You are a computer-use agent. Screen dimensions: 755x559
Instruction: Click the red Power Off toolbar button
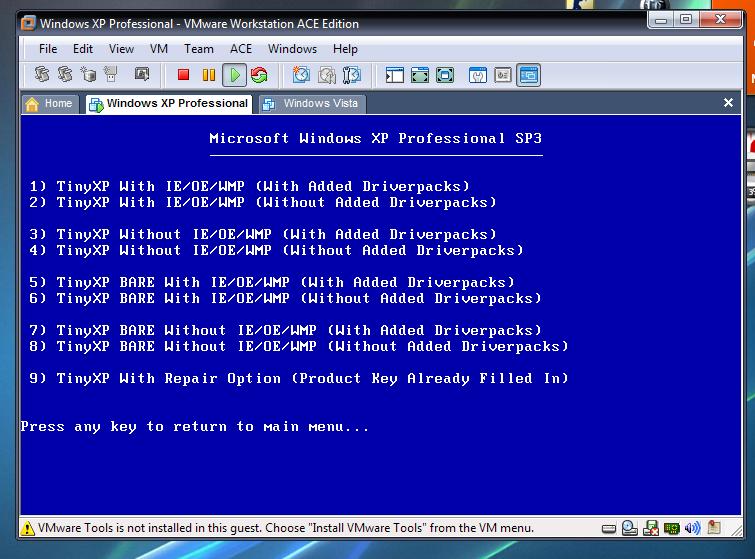[x=183, y=75]
